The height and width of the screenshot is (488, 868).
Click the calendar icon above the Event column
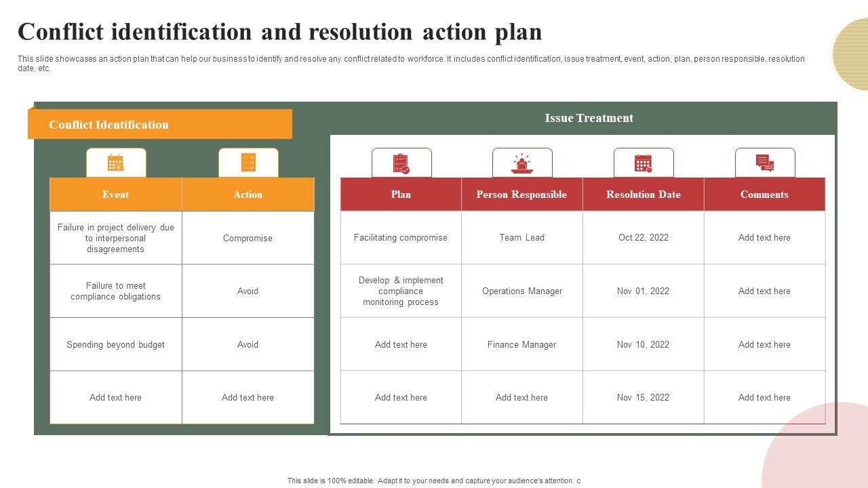coord(116,163)
